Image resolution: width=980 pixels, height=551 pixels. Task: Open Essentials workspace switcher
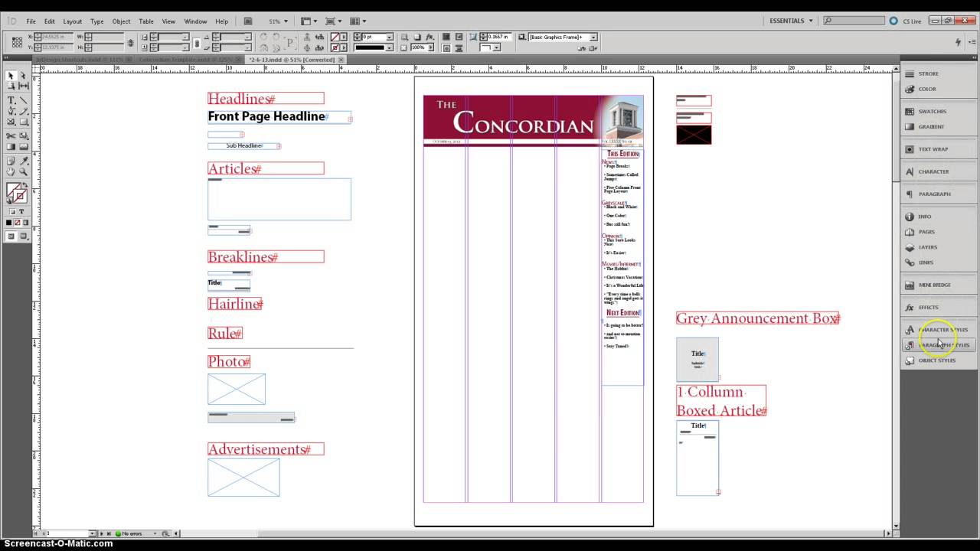(x=792, y=21)
